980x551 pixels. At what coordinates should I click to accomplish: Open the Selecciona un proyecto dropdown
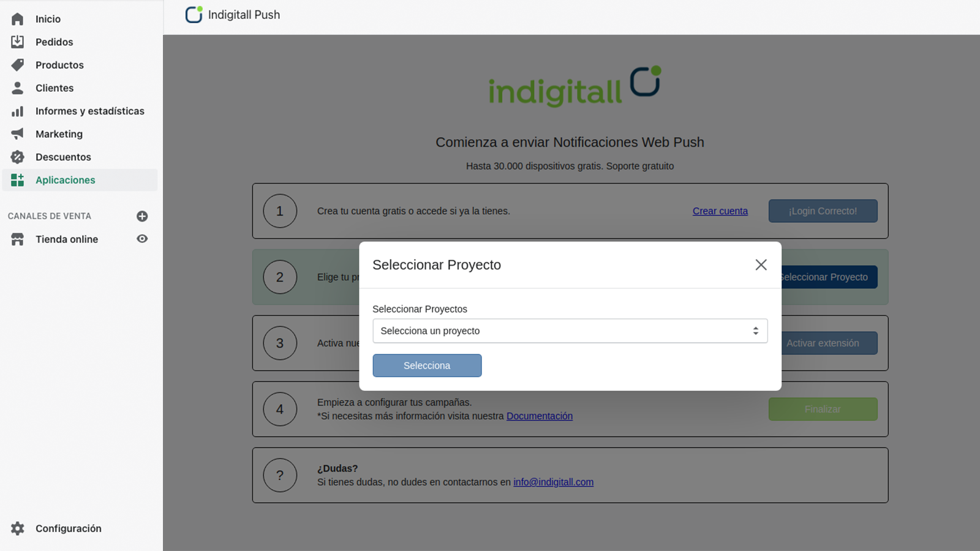570,331
